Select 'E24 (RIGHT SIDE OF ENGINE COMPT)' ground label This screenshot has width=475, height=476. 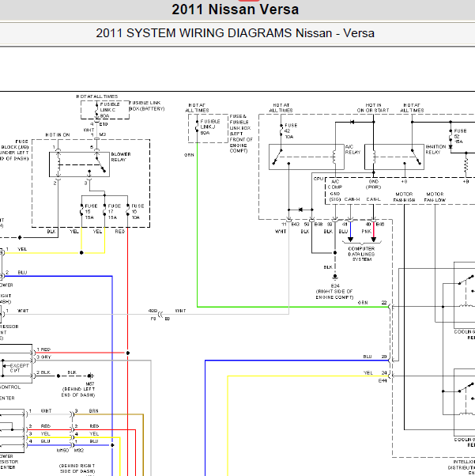click(x=335, y=292)
